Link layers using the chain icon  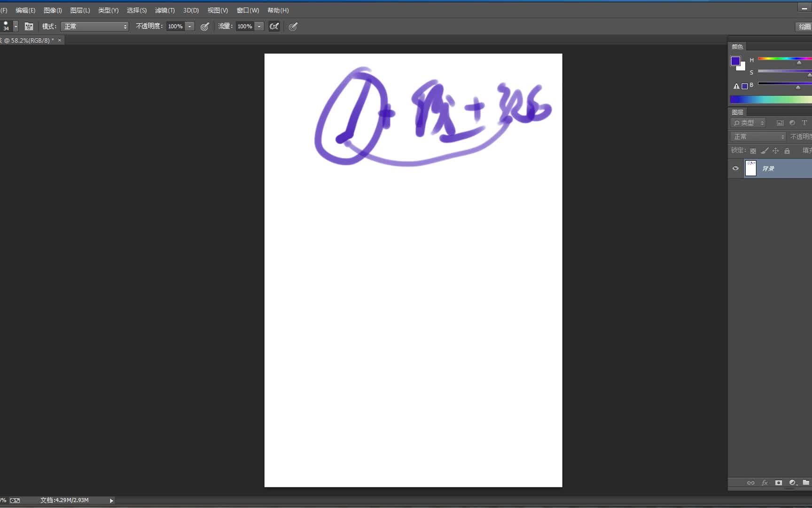pyautogui.click(x=751, y=483)
